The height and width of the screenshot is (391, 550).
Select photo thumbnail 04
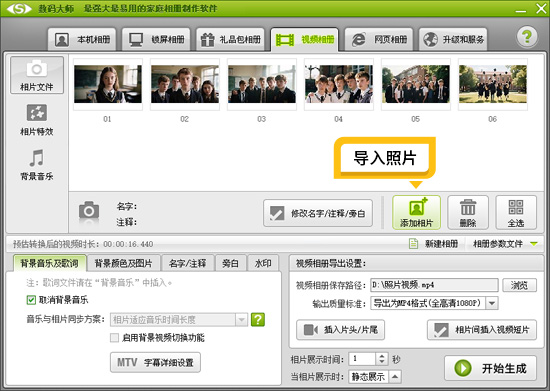(x=339, y=84)
